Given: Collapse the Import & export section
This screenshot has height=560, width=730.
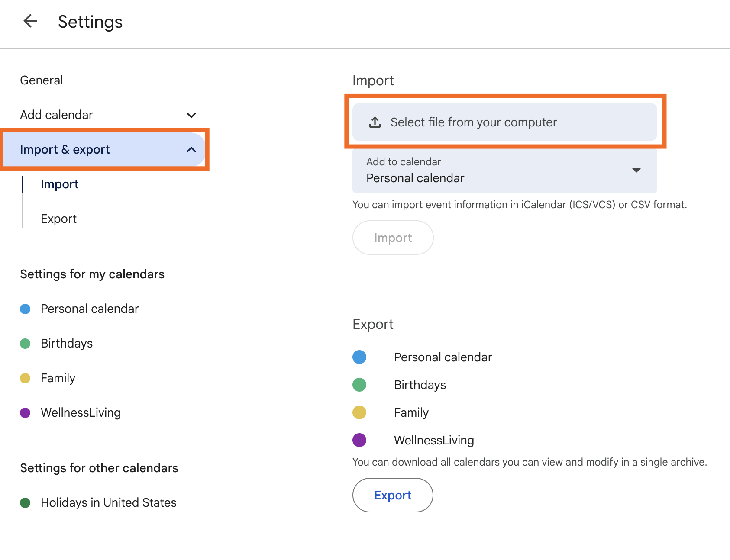Looking at the screenshot, I should tap(191, 149).
